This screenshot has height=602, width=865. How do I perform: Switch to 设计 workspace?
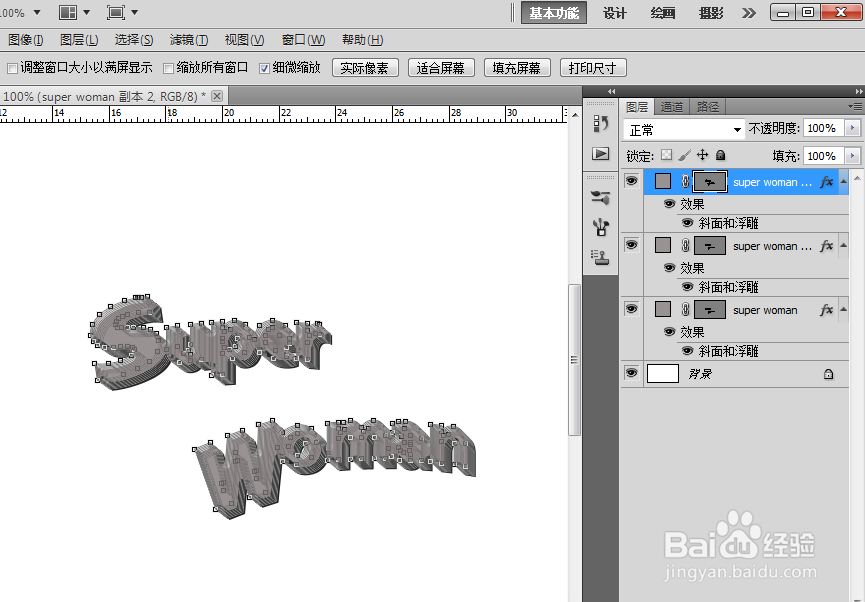pos(615,13)
